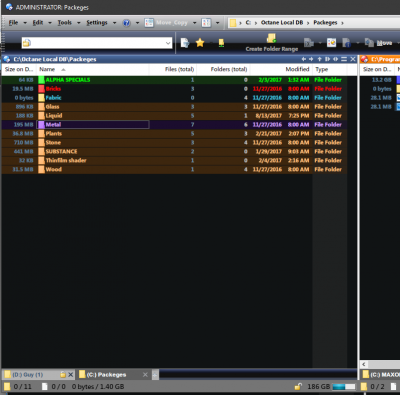Open the Tools menu
Viewport: 400px width, 395px height.
coord(65,23)
